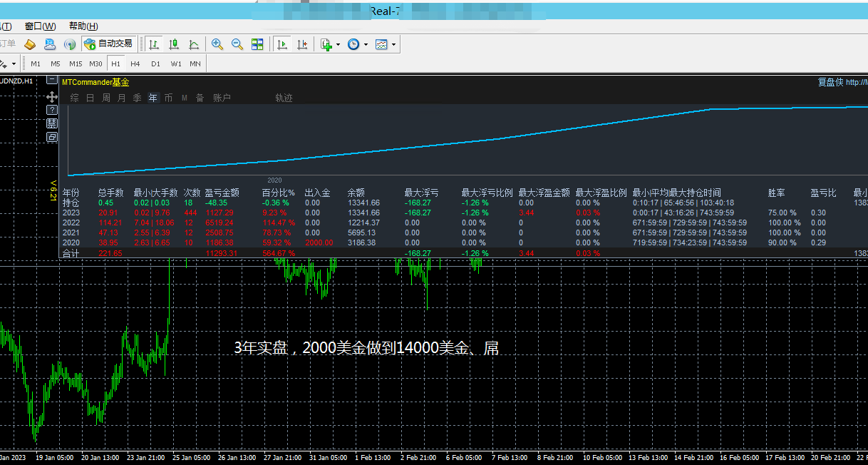The width and height of the screenshot is (868, 465).
Task: Toggle chart auto scroll
Action: (282, 44)
